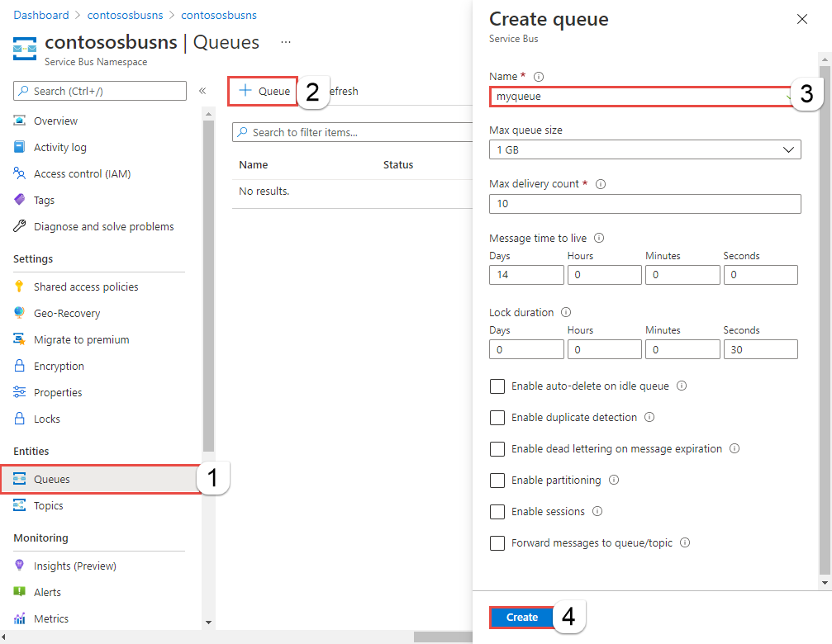
Task: Enable auto-delete on idle queue checkbox
Action: [497, 386]
